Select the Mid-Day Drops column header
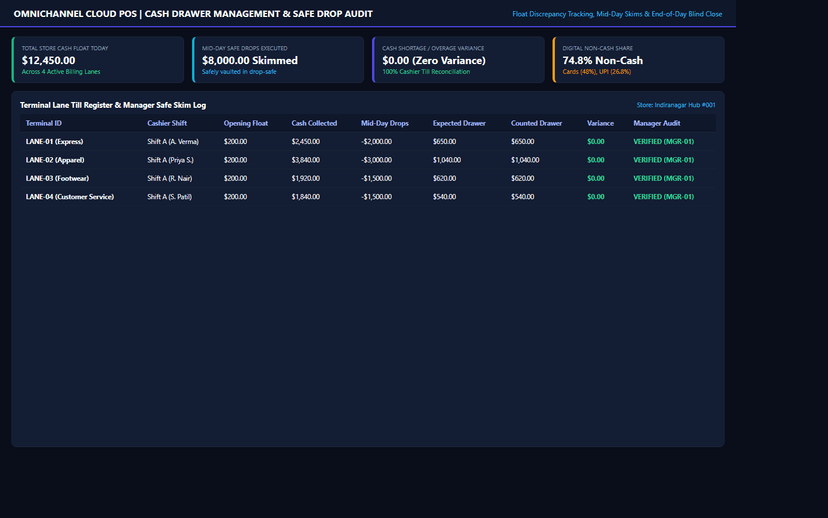 pos(384,123)
